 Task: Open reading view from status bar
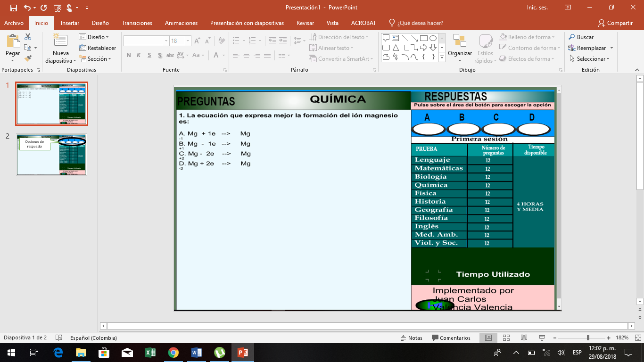(x=524, y=338)
